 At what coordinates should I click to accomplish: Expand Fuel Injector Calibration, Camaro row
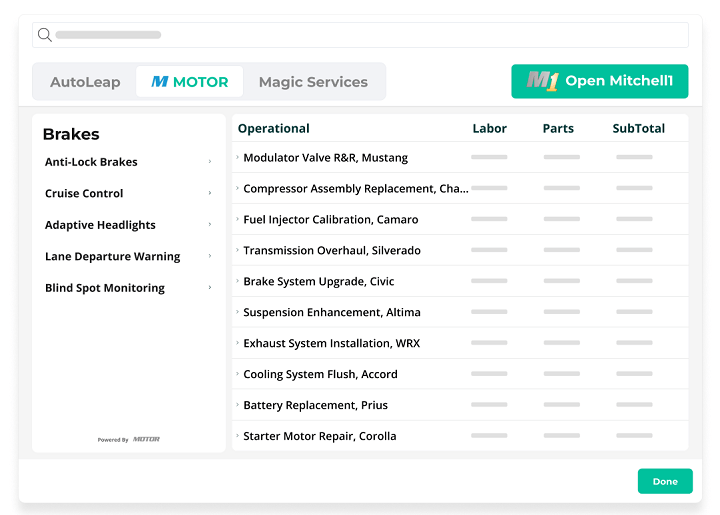coord(238,220)
